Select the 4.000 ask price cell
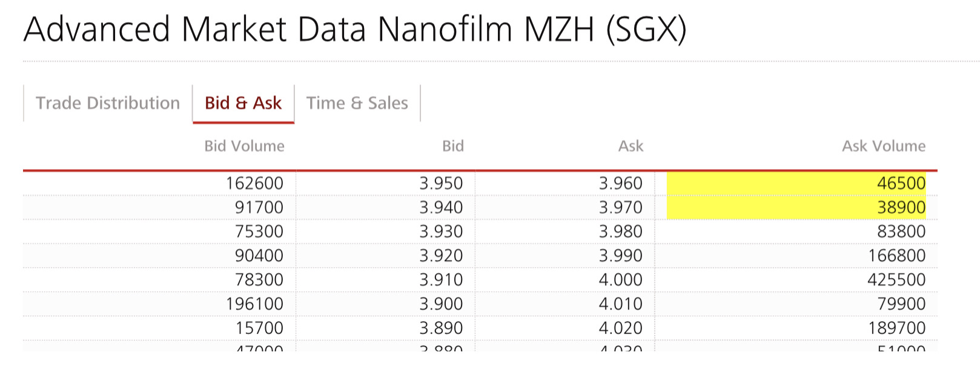The image size is (980, 378). click(x=620, y=280)
